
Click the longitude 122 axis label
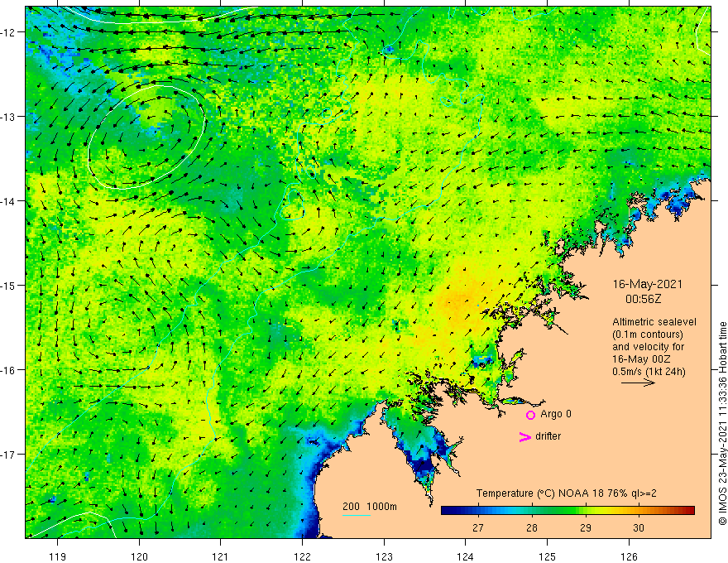tap(302, 556)
